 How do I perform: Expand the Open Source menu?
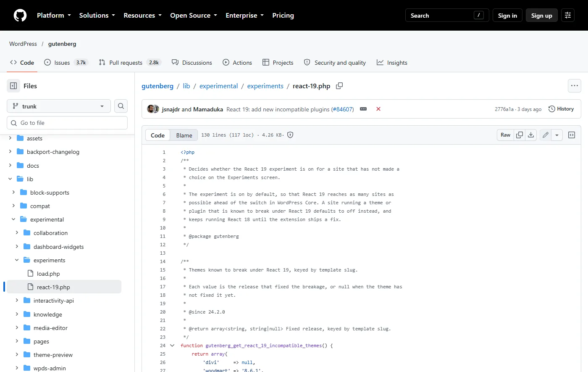[194, 16]
